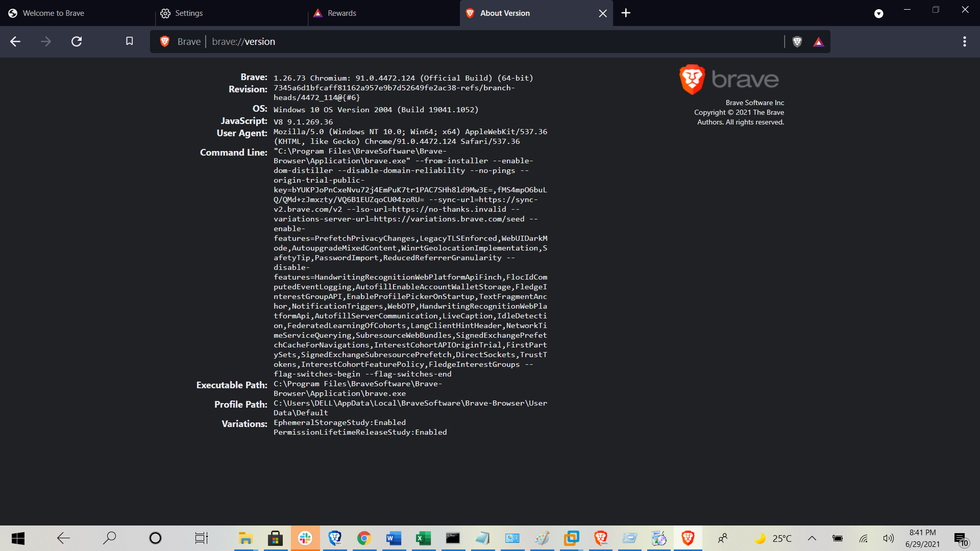Launch Brave Beta from the taskbar
Viewport: 980px width, 551px height.
click(x=601, y=538)
